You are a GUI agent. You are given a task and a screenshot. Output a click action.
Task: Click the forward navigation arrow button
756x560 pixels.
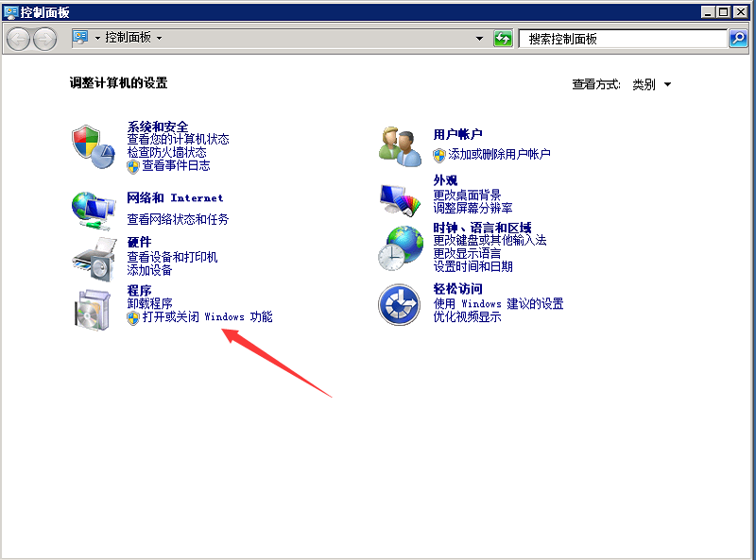(45, 39)
